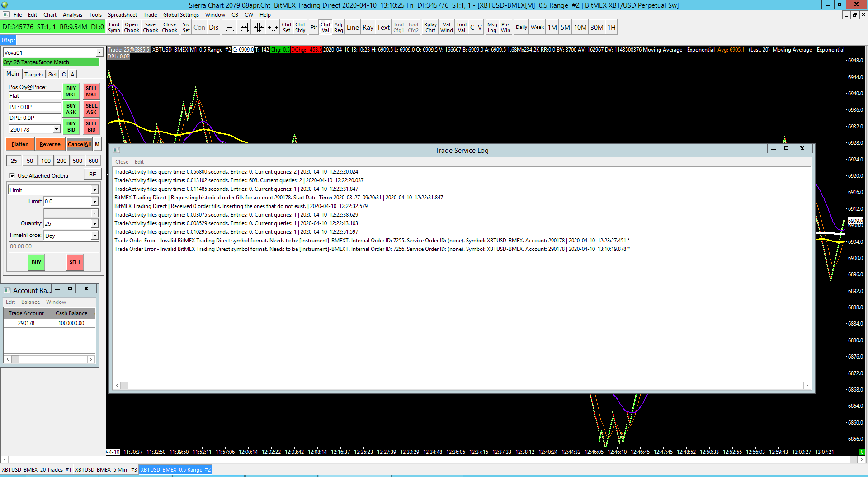Click the BUY MKT button
The width and height of the screenshot is (868, 477).
pos(71,91)
